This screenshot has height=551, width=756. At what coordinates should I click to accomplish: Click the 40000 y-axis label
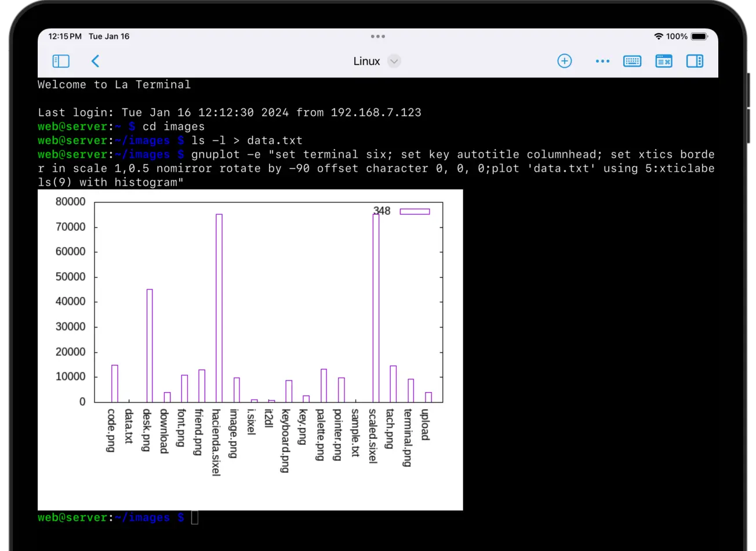point(70,302)
